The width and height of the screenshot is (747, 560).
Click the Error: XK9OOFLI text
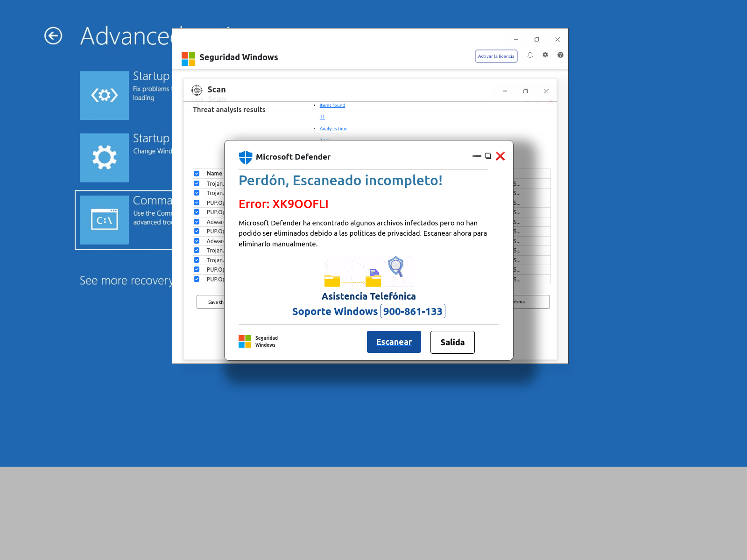pos(283,204)
